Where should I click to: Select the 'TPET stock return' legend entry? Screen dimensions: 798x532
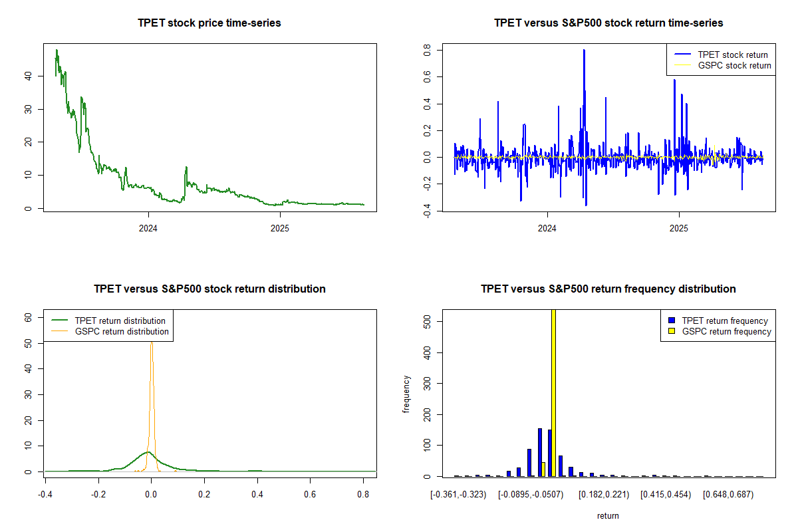tap(732, 55)
